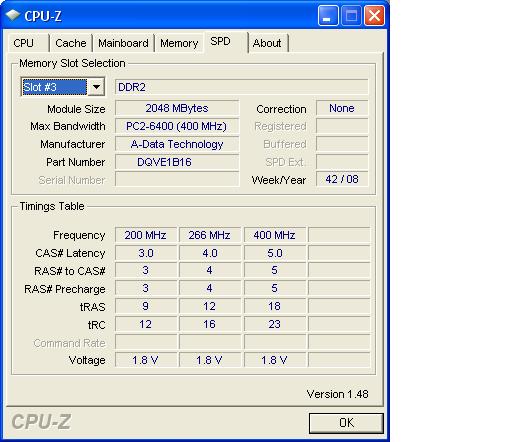
Task: Click the Version 1.48 text
Action: 337,394
